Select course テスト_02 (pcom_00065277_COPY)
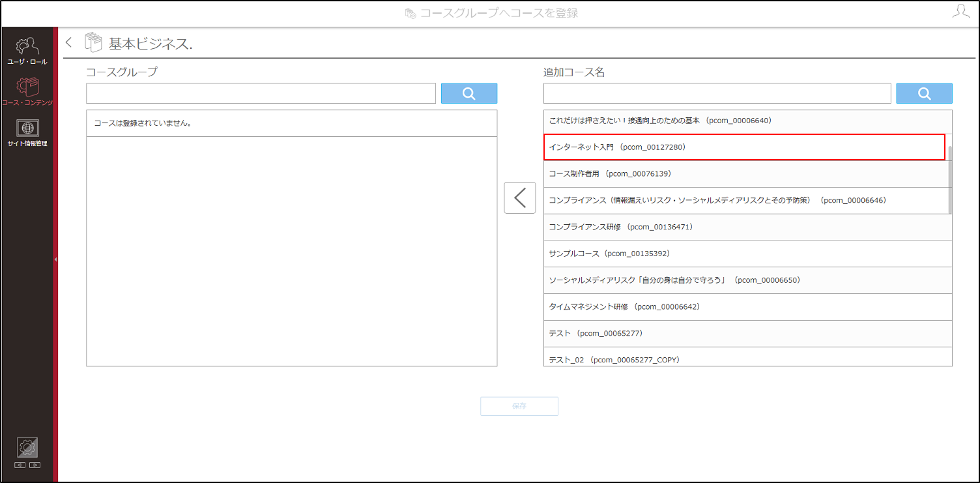This screenshot has height=483, width=980. [747, 357]
